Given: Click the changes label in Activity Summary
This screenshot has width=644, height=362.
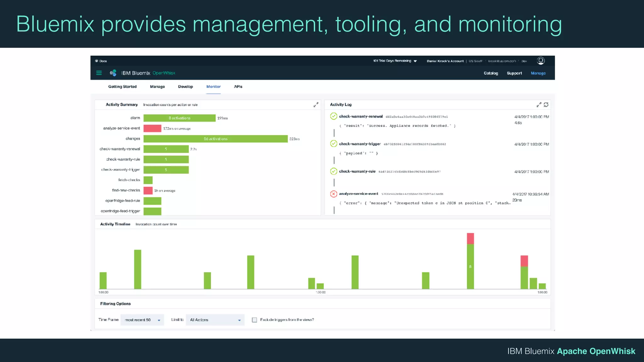Looking at the screenshot, I should coord(133,139).
